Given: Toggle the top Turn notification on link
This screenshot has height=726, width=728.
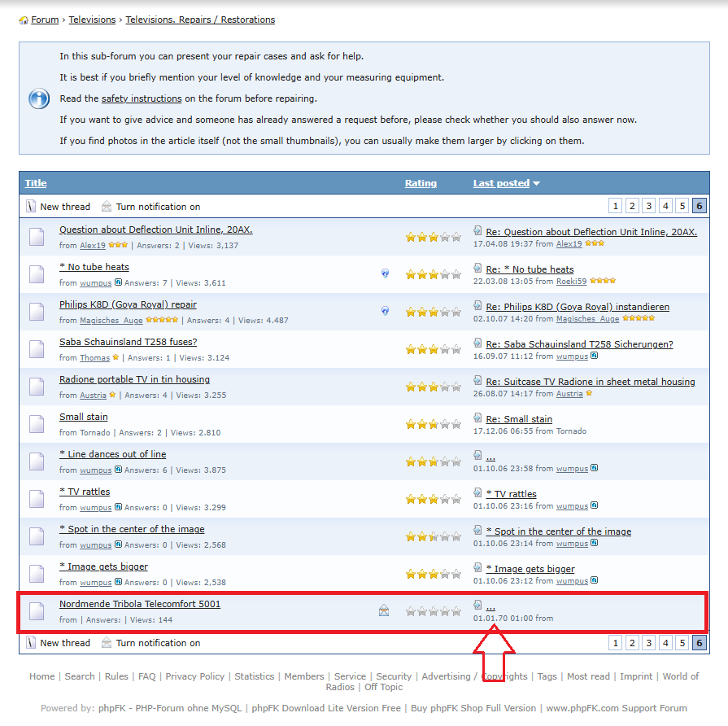Looking at the screenshot, I should [x=158, y=207].
